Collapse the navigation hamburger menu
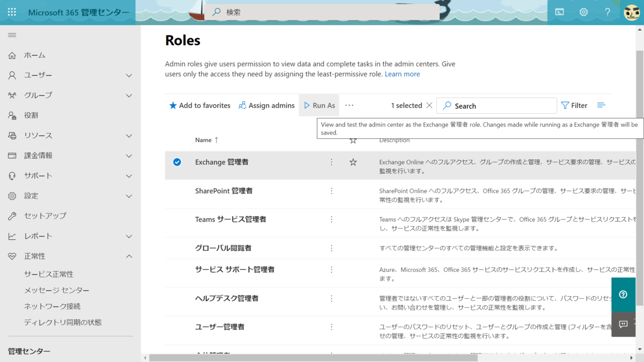 [12, 35]
